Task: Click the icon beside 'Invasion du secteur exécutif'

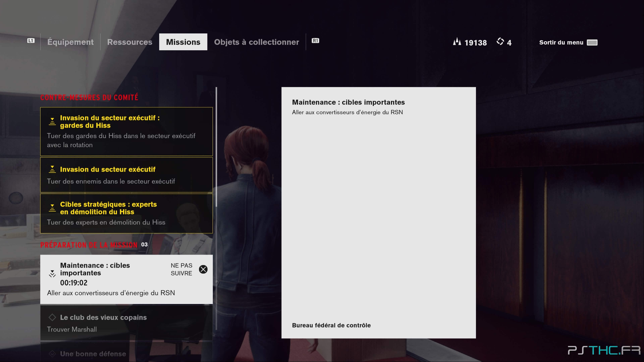Action: tap(52, 169)
